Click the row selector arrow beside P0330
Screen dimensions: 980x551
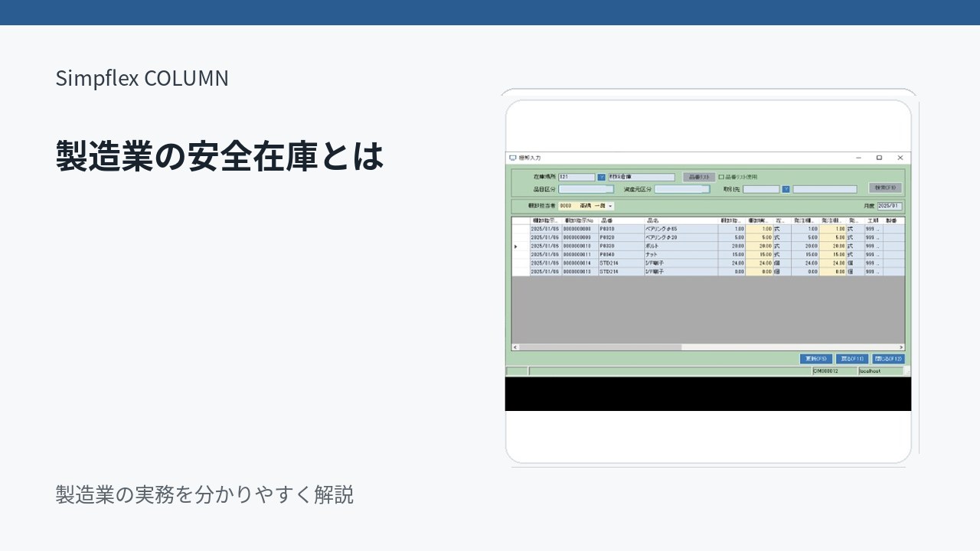point(516,246)
